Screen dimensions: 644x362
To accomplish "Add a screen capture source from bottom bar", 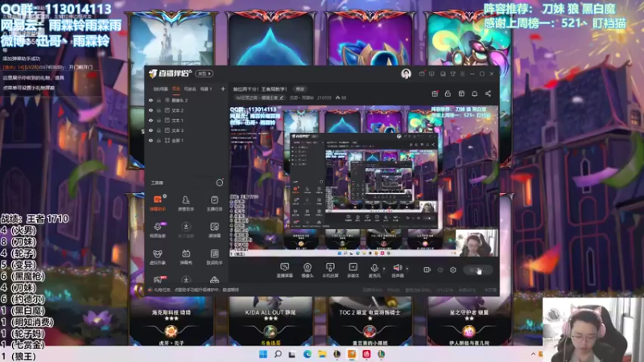I will 285,270.
